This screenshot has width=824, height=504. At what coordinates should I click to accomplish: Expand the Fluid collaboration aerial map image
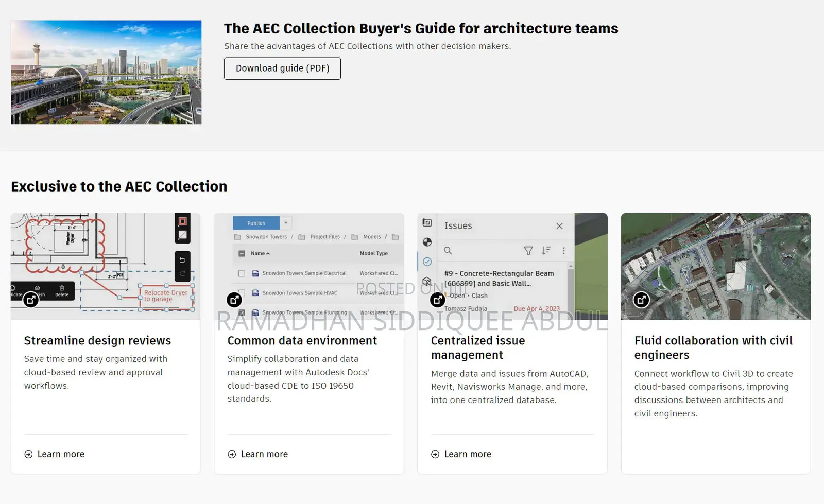click(641, 300)
